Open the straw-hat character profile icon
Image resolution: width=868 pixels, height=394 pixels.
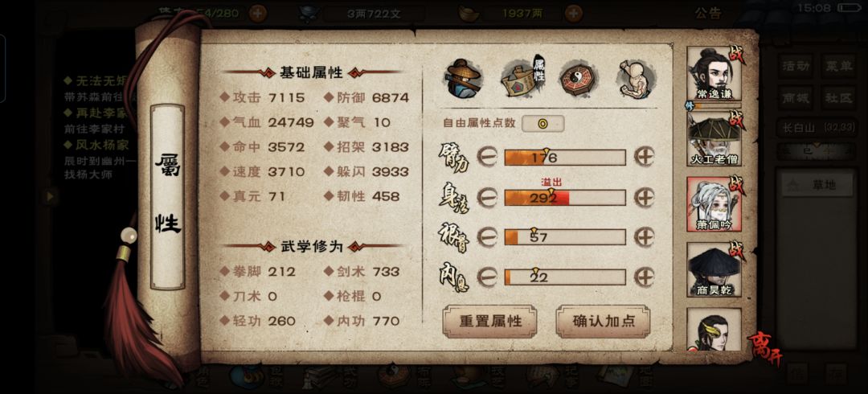pyautogui.click(x=464, y=79)
